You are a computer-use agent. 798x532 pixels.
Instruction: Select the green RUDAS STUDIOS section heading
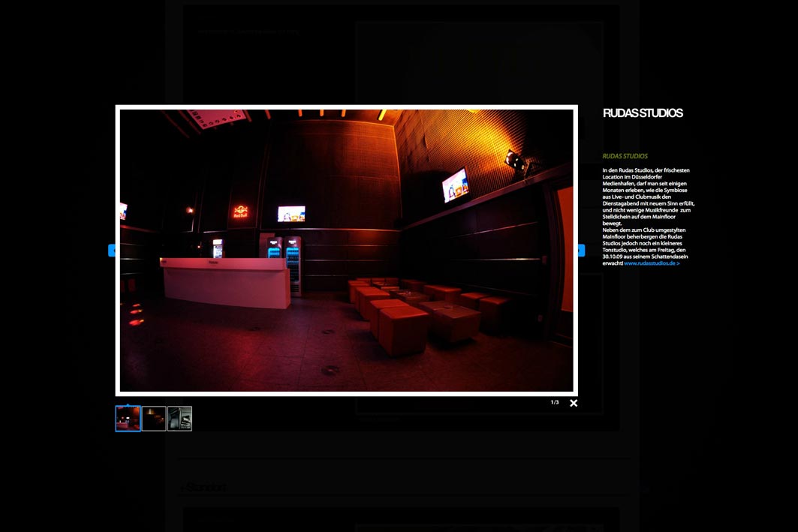(x=624, y=155)
